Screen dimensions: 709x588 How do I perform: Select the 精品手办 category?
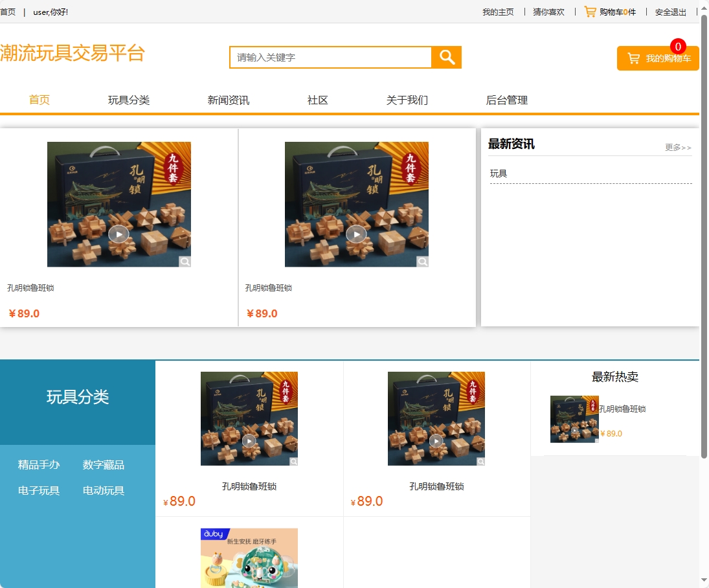[x=39, y=464]
